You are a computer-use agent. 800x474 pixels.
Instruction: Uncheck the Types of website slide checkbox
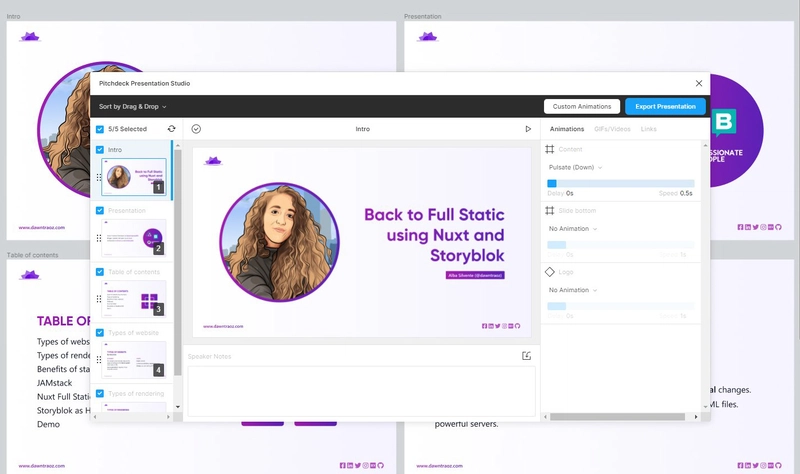pyautogui.click(x=100, y=332)
